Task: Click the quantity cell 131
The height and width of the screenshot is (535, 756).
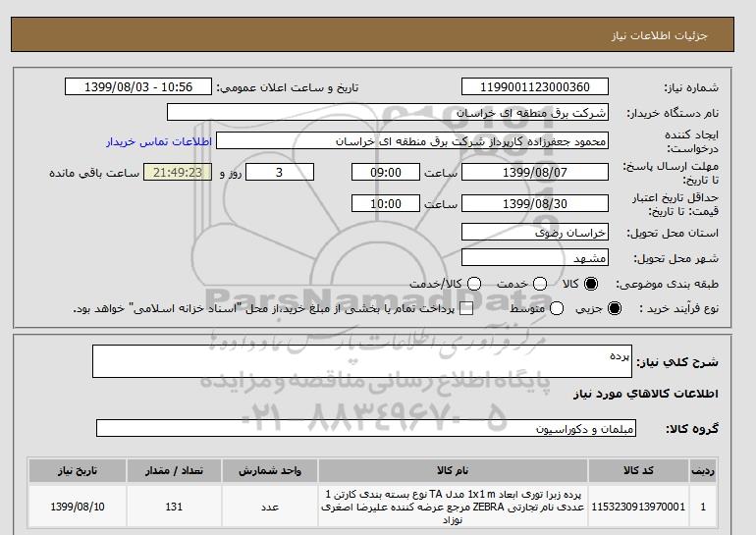Action: 174,507
